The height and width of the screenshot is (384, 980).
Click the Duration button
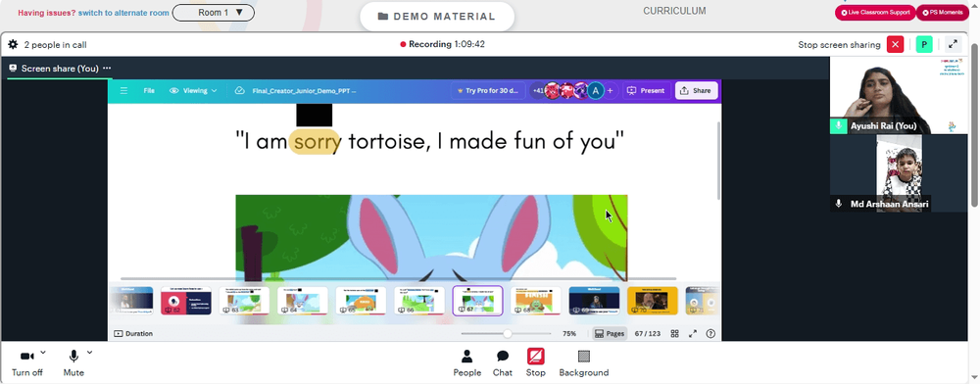133,333
